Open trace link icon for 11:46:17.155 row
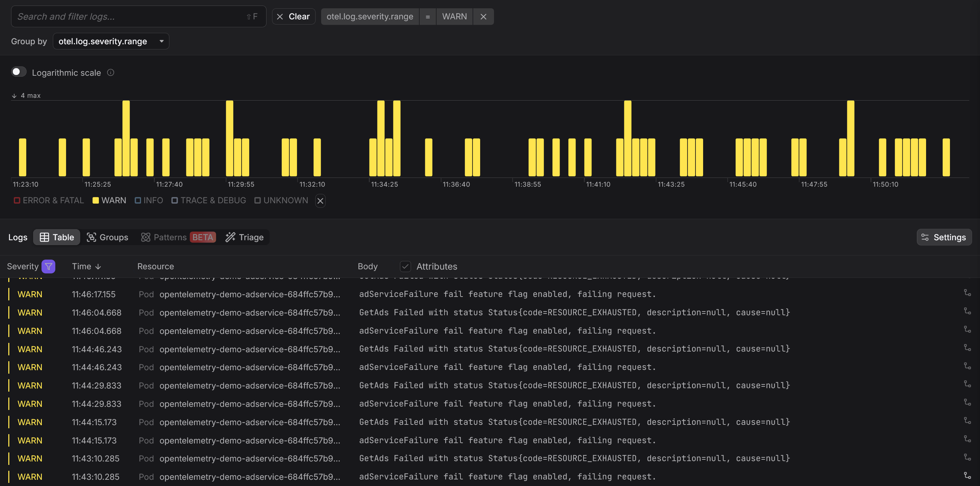 tap(967, 292)
